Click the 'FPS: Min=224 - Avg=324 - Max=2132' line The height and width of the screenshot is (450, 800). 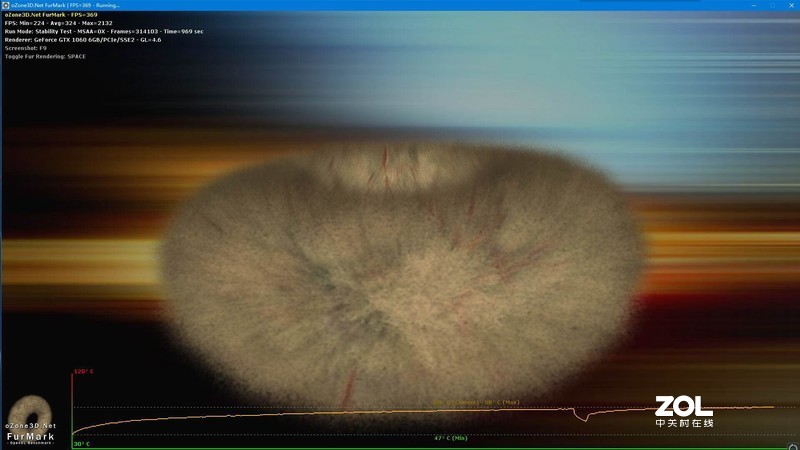coord(59,23)
